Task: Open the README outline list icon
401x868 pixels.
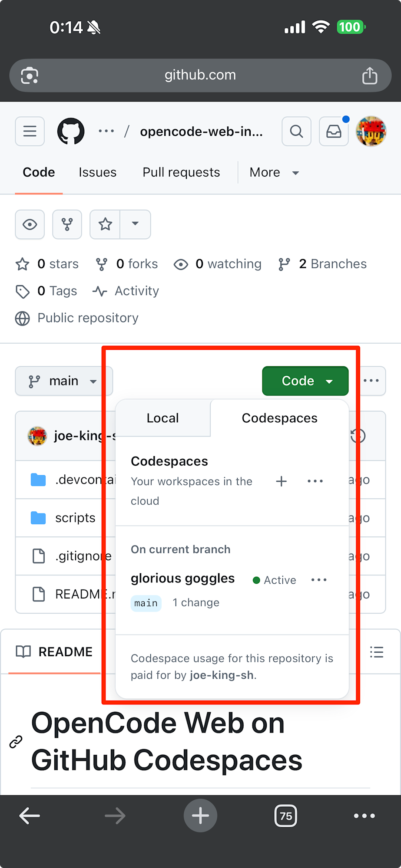Action: click(x=377, y=652)
